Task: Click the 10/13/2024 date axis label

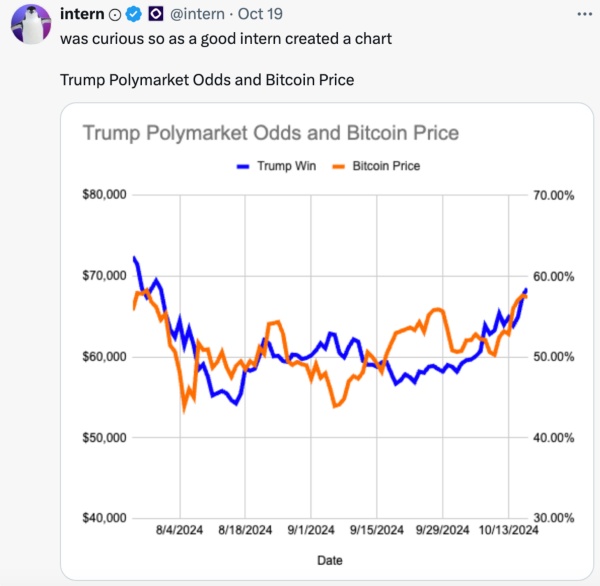Action: [x=509, y=530]
